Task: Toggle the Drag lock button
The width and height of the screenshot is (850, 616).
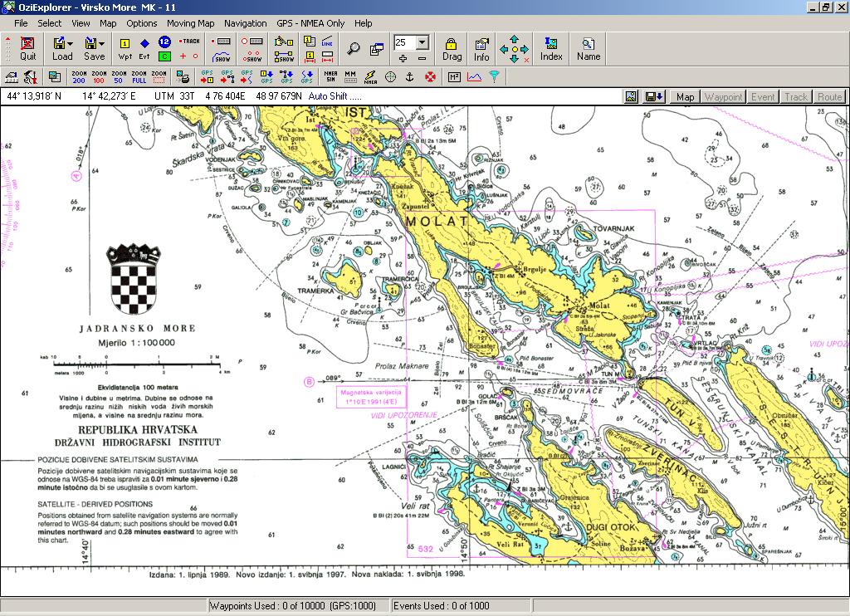Action: click(452, 49)
